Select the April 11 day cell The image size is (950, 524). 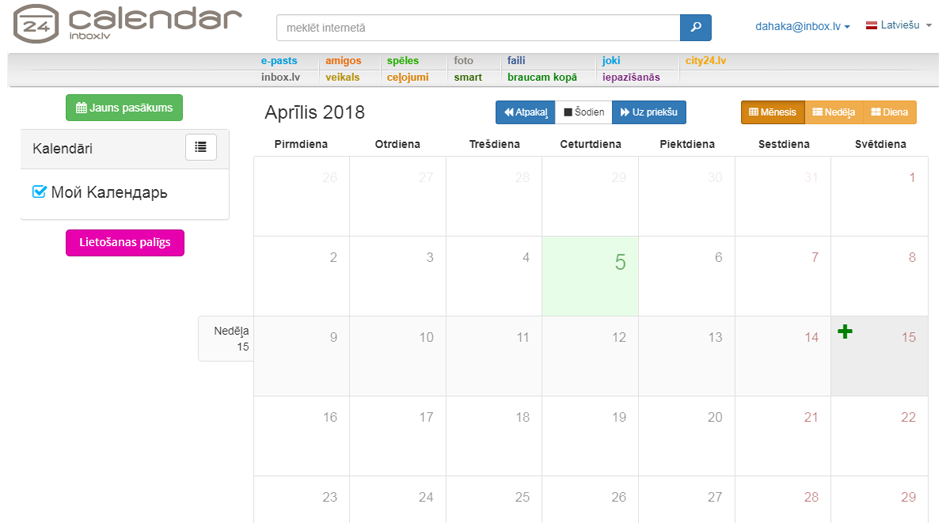[x=494, y=356]
